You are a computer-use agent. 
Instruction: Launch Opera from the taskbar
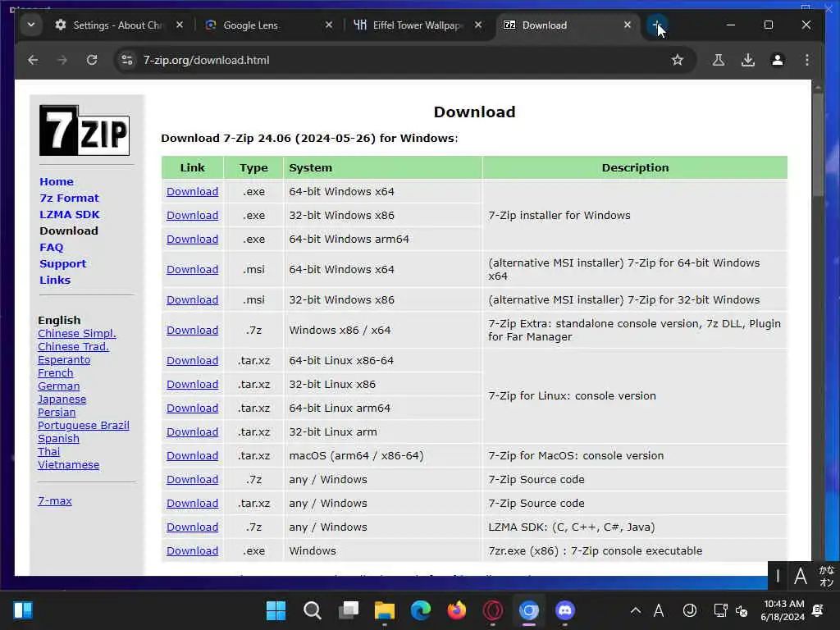tap(492, 610)
